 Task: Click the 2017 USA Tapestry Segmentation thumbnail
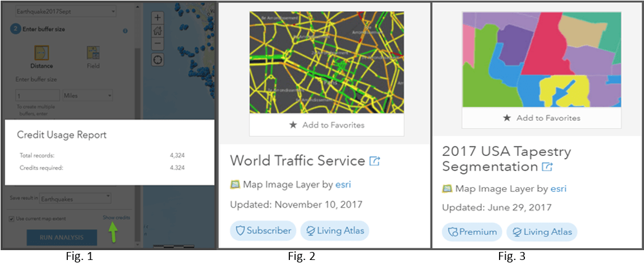[x=542, y=60]
